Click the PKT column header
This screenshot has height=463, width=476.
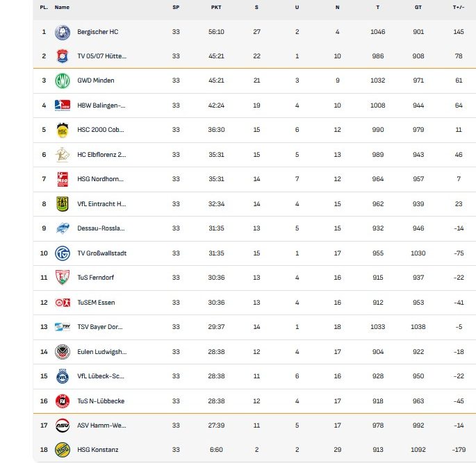[x=216, y=7]
